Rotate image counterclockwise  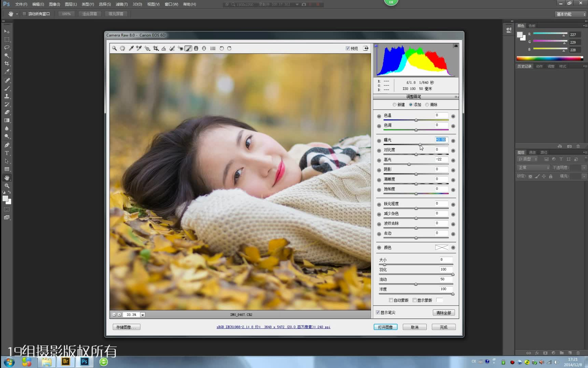click(222, 48)
